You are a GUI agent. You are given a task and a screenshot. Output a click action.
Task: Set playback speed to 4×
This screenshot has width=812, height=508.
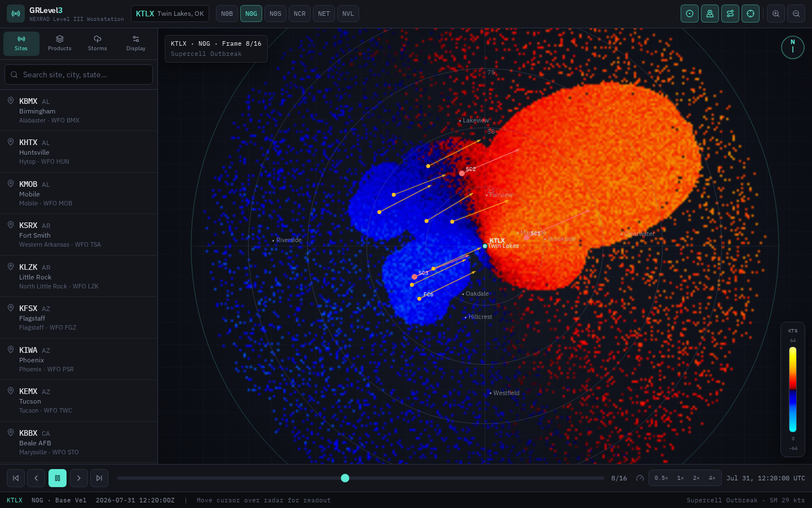(712, 478)
